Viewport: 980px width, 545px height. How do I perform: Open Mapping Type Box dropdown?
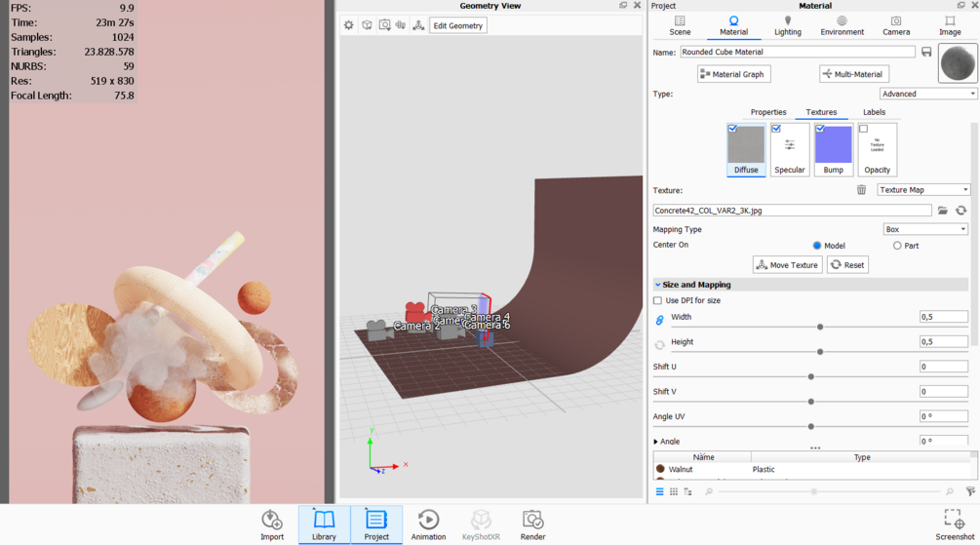(x=925, y=229)
